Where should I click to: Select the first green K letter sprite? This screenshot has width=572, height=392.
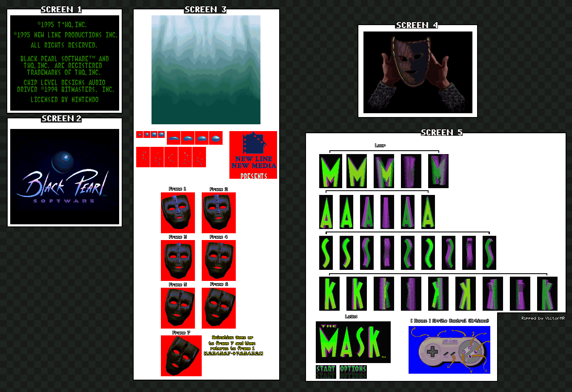[x=330, y=293]
